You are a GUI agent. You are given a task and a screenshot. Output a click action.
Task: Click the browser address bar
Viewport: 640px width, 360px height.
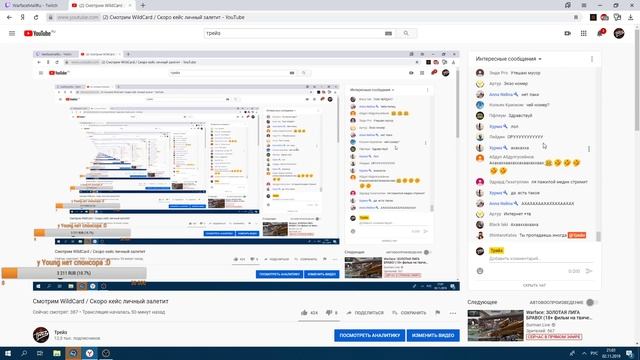pyautogui.click(x=310, y=18)
